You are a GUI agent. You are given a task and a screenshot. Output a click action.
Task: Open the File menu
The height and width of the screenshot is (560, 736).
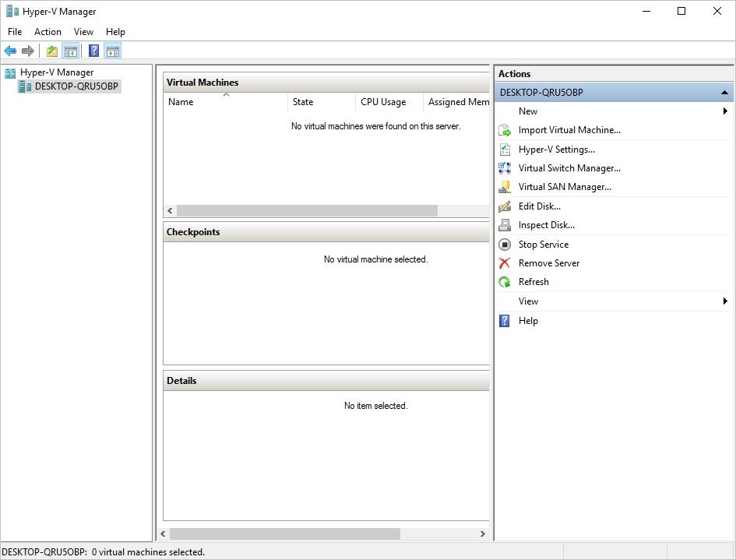pyautogui.click(x=15, y=32)
